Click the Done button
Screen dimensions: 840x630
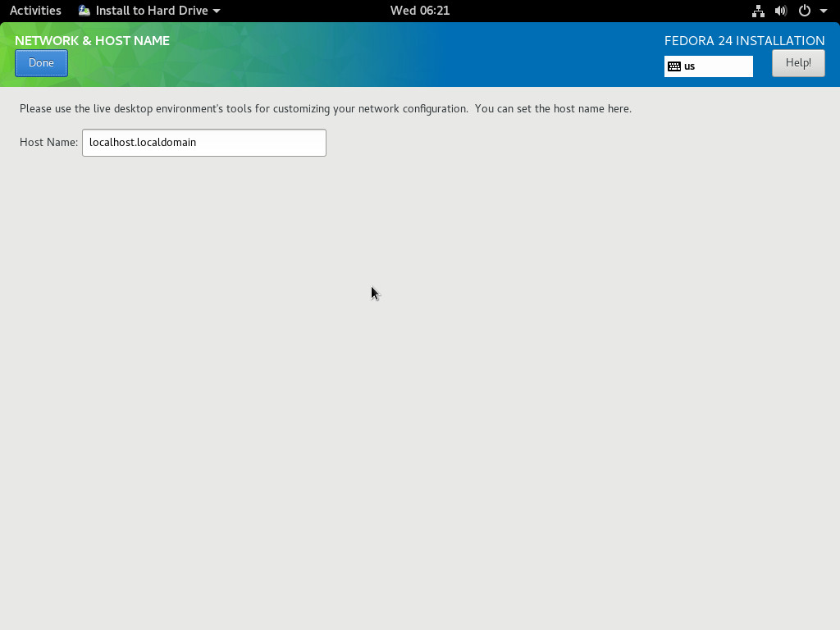41,63
